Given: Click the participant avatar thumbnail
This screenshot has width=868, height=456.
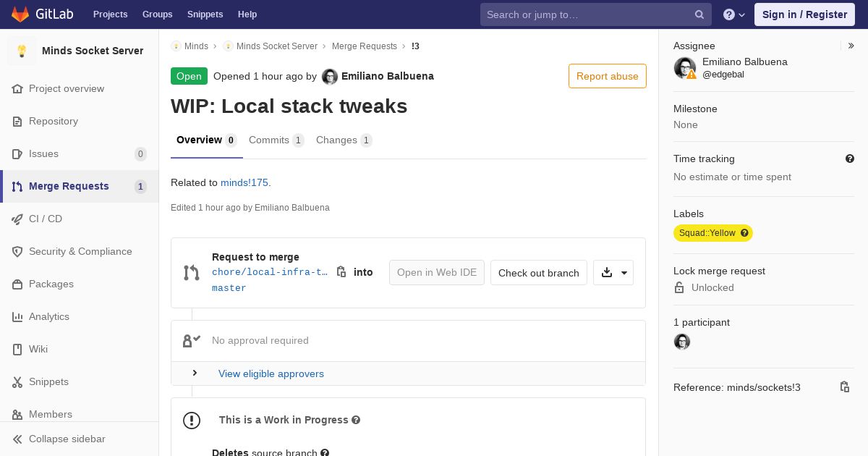Looking at the screenshot, I should 682,342.
